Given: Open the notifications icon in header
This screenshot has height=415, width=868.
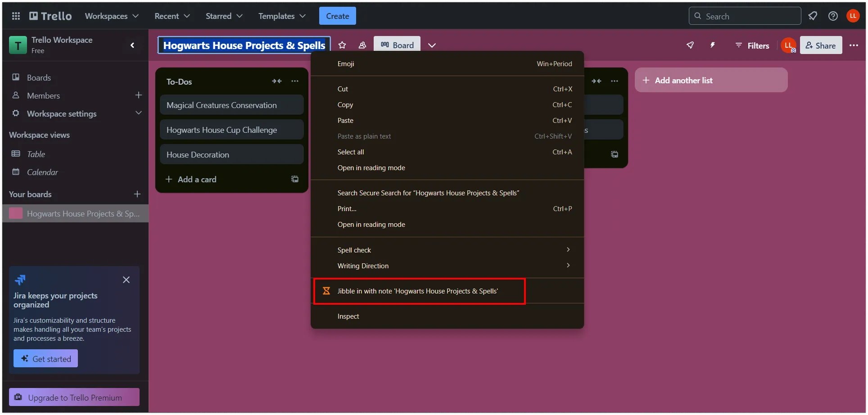Looking at the screenshot, I should (x=813, y=16).
